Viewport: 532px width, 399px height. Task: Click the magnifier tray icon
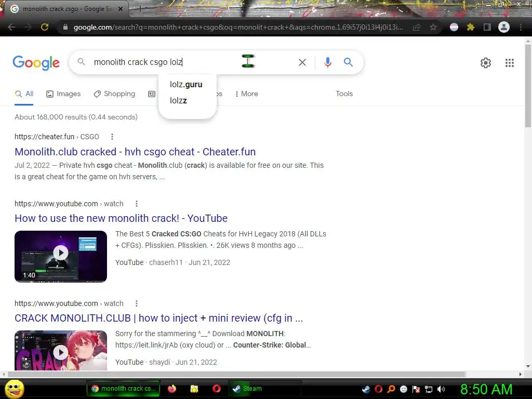click(x=391, y=389)
